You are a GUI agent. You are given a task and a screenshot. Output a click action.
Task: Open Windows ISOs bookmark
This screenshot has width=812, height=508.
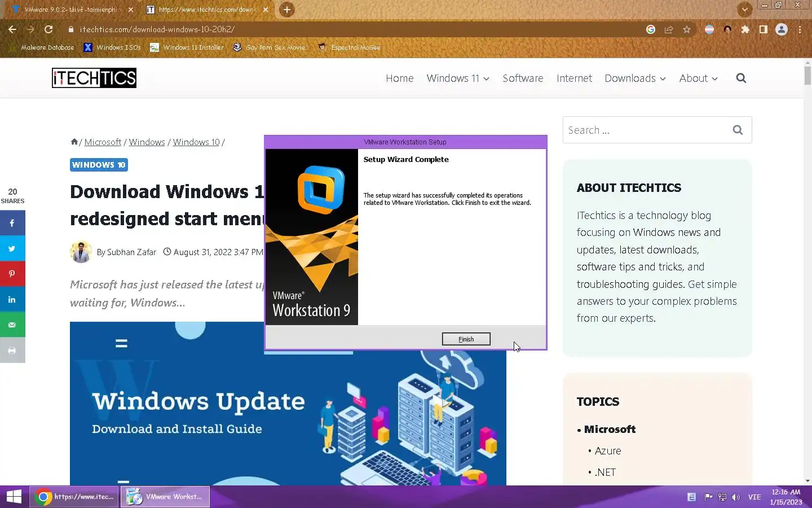pos(112,47)
